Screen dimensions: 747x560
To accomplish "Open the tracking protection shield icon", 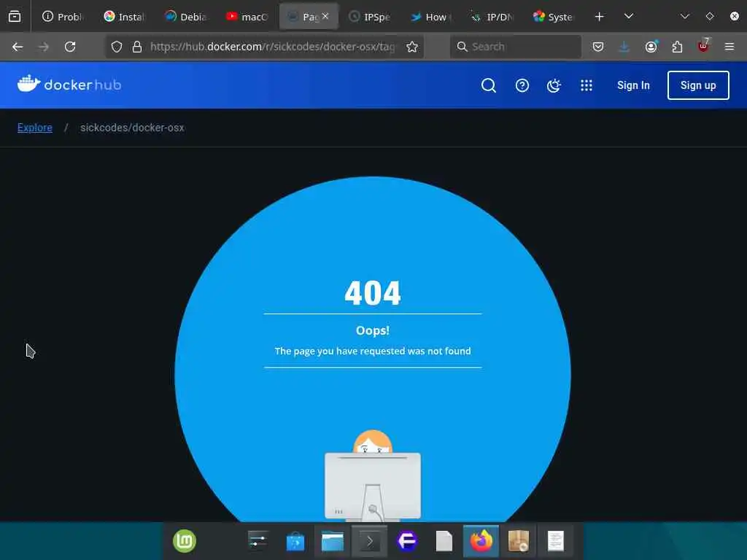I will coord(117,47).
